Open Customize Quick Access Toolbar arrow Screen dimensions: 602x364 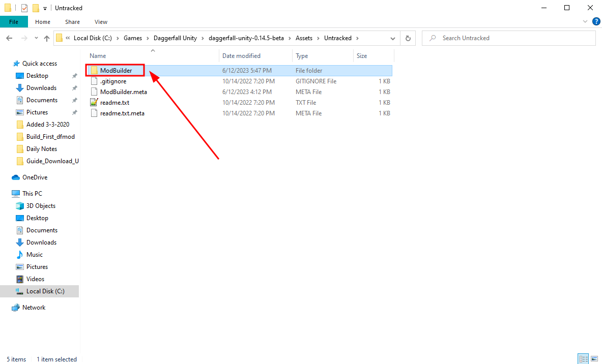click(x=45, y=9)
